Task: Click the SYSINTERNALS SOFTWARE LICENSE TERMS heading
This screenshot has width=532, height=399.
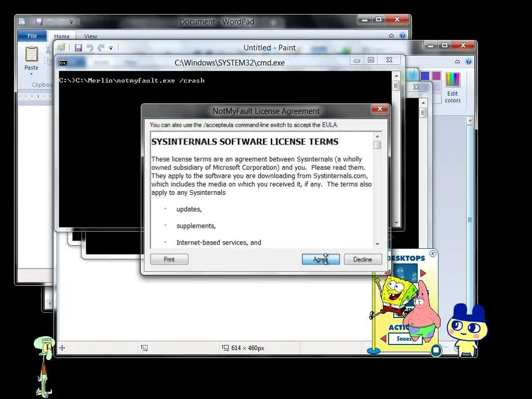Action: coord(245,142)
